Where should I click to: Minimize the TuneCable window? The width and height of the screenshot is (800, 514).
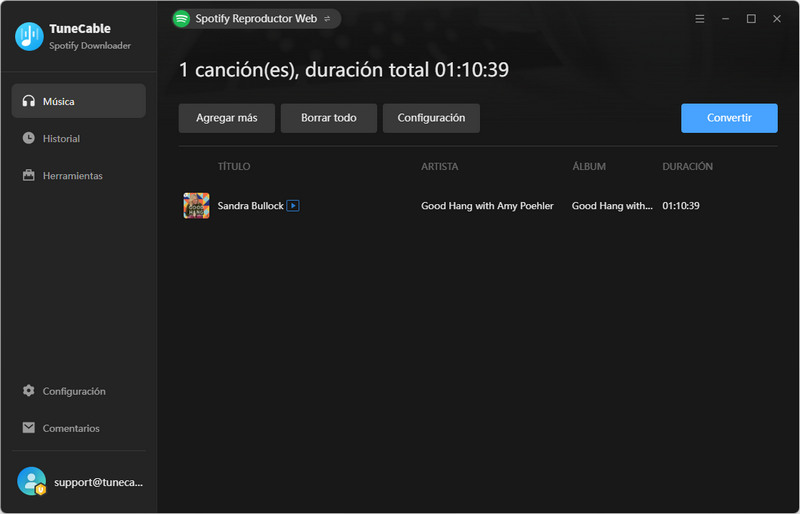pyautogui.click(x=725, y=19)
